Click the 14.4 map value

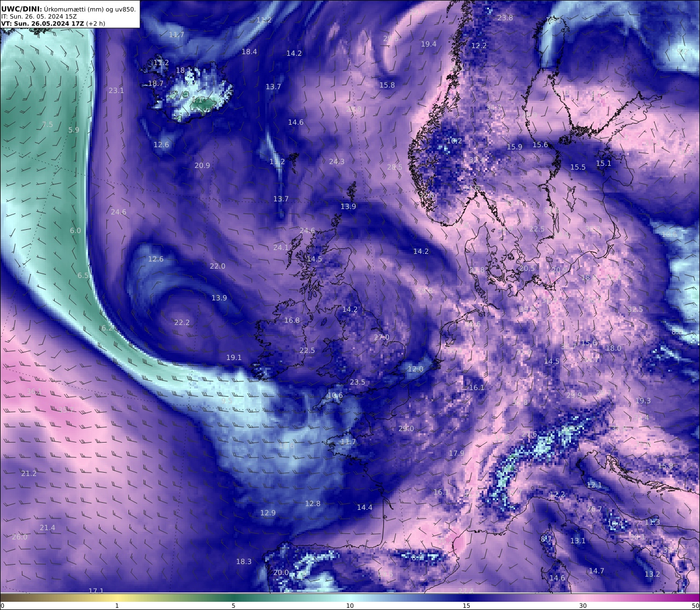(x=365, y=508)
